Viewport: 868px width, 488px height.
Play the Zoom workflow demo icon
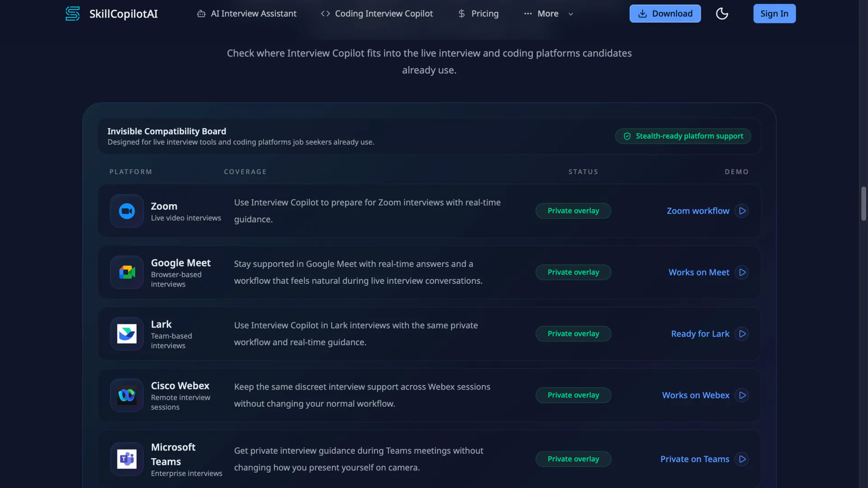(742, 211)
